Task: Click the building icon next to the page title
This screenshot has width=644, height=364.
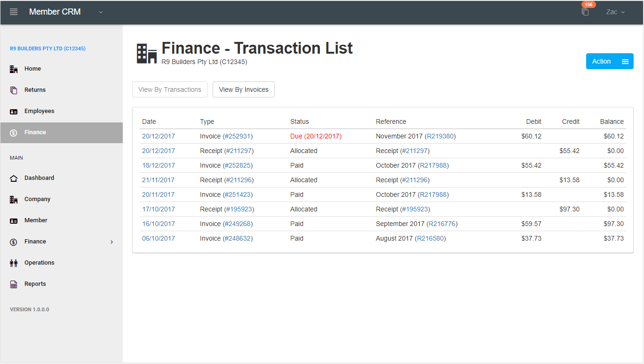Action: click(147, 54)
